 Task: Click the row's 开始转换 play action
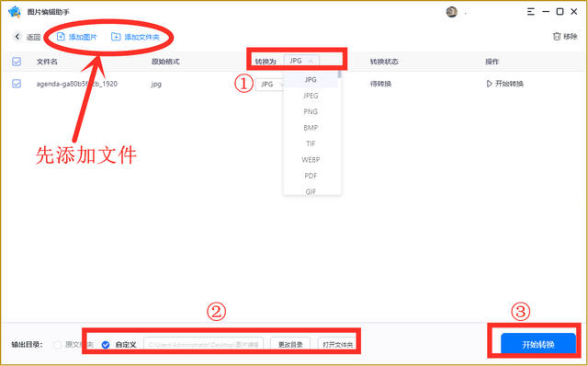[x=504, y=84]
